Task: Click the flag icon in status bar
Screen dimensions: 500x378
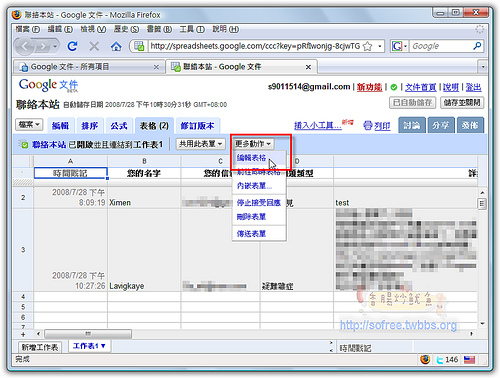Action: 469,359
